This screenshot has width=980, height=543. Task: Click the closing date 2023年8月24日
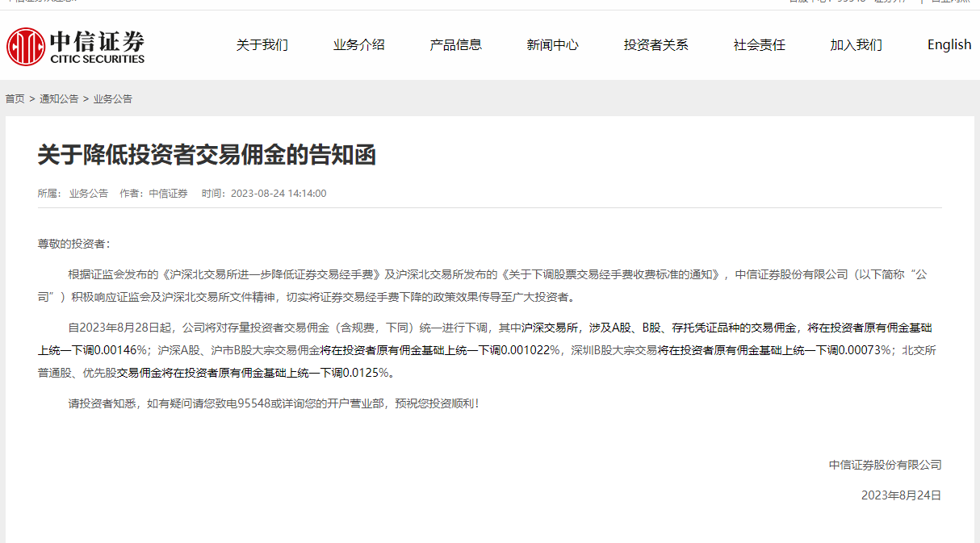[x=901, y=495]
